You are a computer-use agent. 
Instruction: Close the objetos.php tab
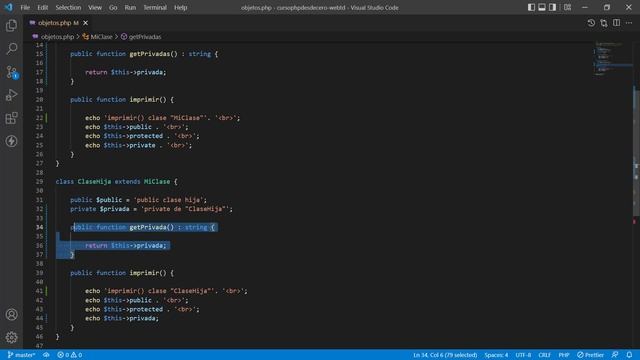pos(85,23)
